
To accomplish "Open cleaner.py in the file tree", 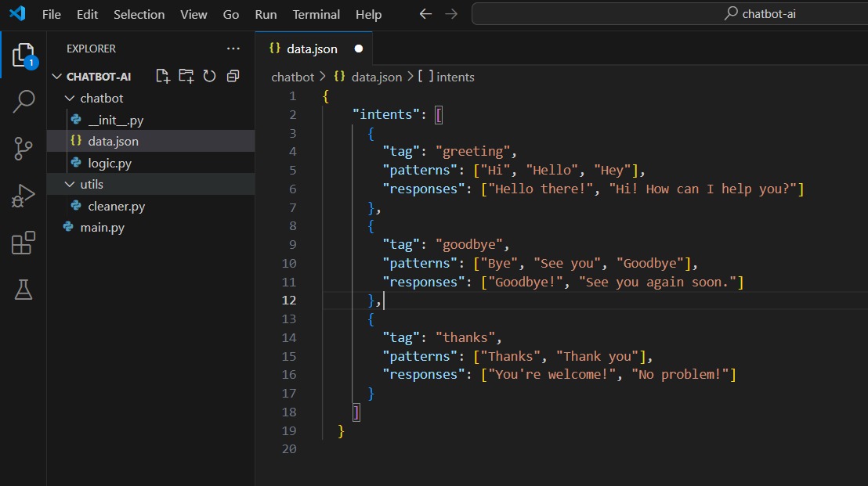I will pos(116,207).
